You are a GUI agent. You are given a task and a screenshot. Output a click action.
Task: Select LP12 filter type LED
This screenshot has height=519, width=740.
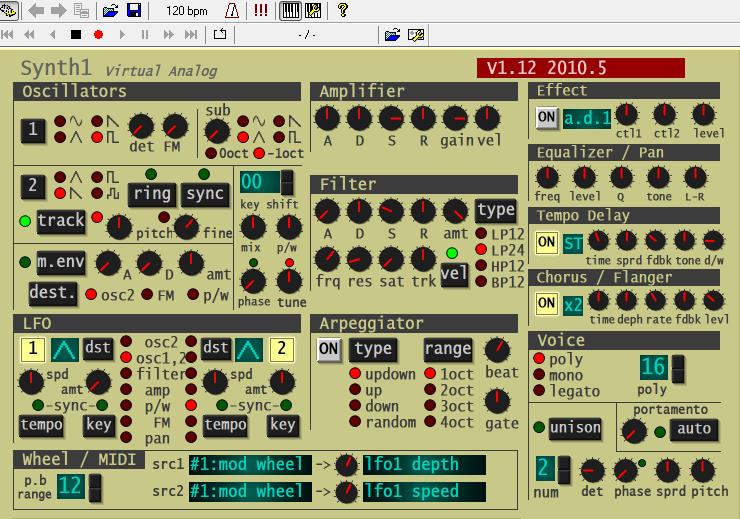pyautogui.click(x=481, y=234)
